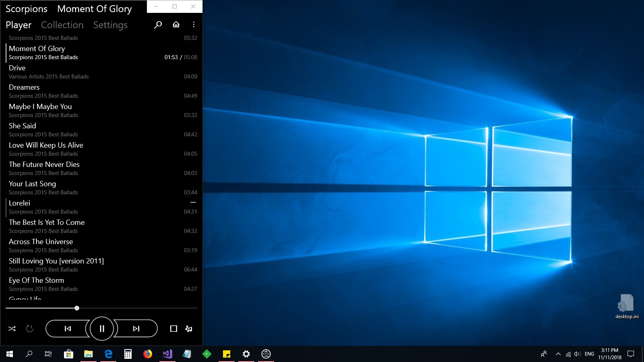
Task: Open the People icon in the system tray
Action: click(544, 354)
